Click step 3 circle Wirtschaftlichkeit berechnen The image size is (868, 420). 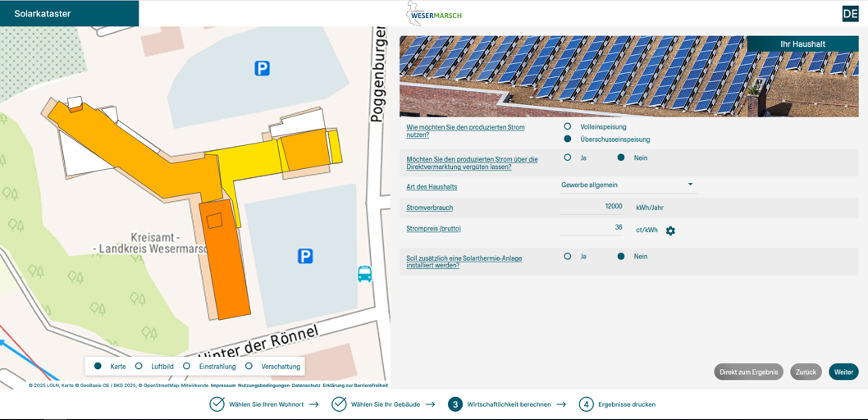(x=455, y=404)
